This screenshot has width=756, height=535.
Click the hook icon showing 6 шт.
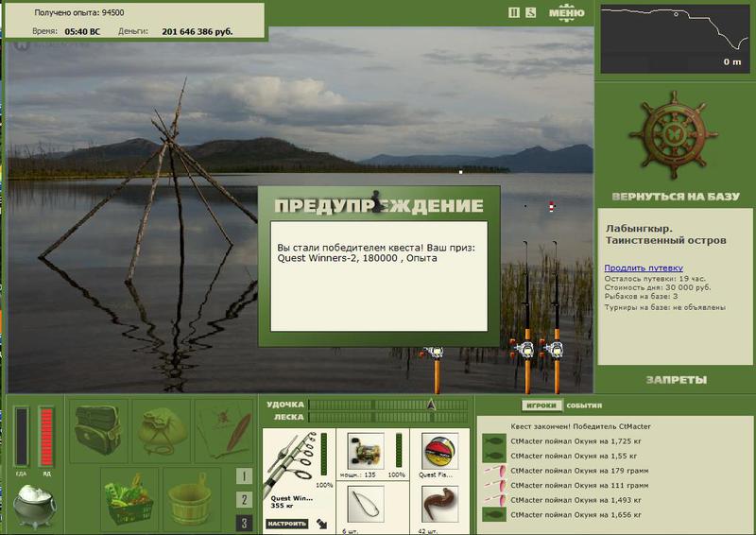366,505
